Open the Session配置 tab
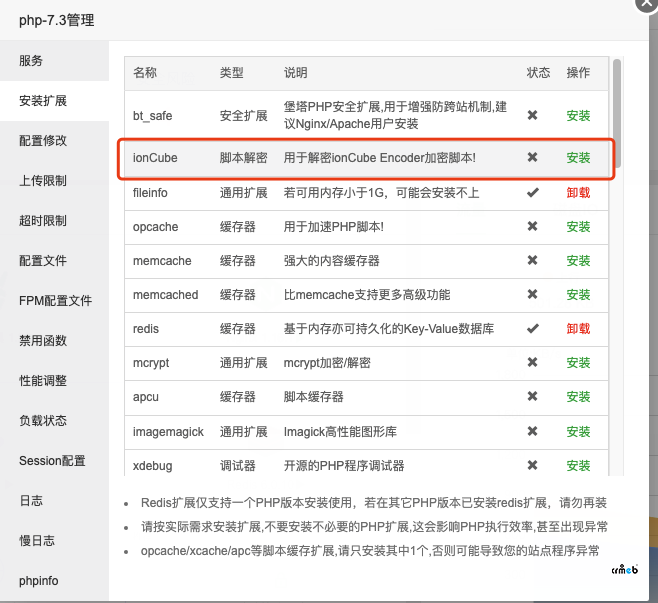 click(x=52, y=461)
